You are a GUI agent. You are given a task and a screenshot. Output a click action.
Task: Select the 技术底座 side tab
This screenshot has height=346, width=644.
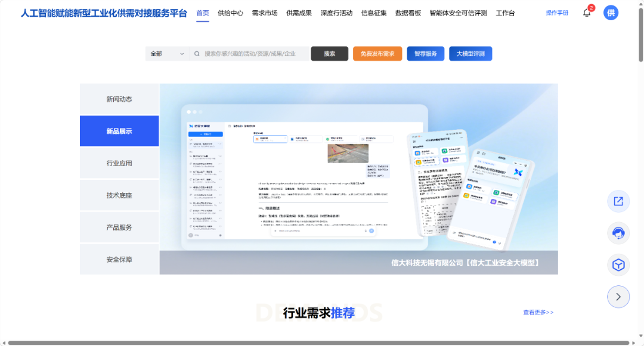click(119, 195)
